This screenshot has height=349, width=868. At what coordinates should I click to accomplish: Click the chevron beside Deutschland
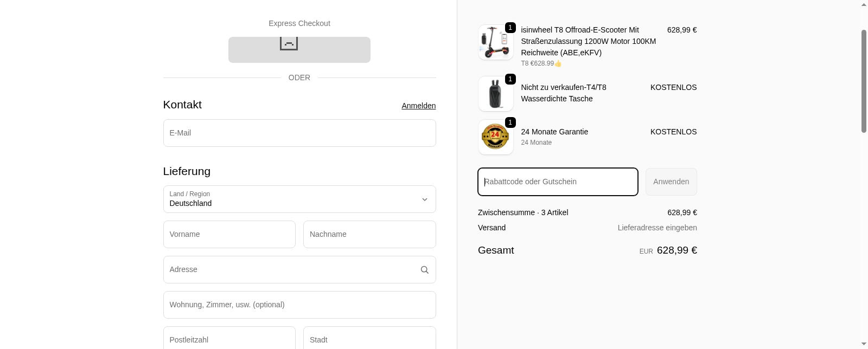425,199
